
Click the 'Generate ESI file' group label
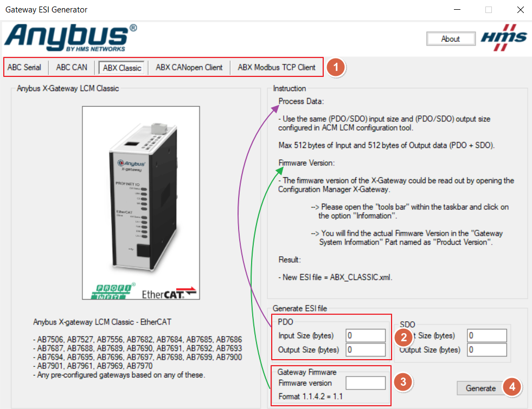(x=299, y=308)
